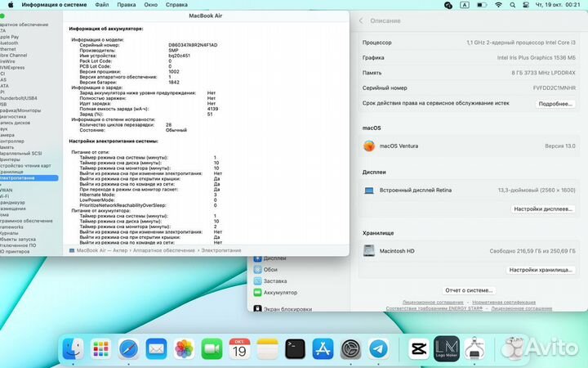Open the Файл menu
The width and height of the screenshot is (588, 368).
[101, 5]
